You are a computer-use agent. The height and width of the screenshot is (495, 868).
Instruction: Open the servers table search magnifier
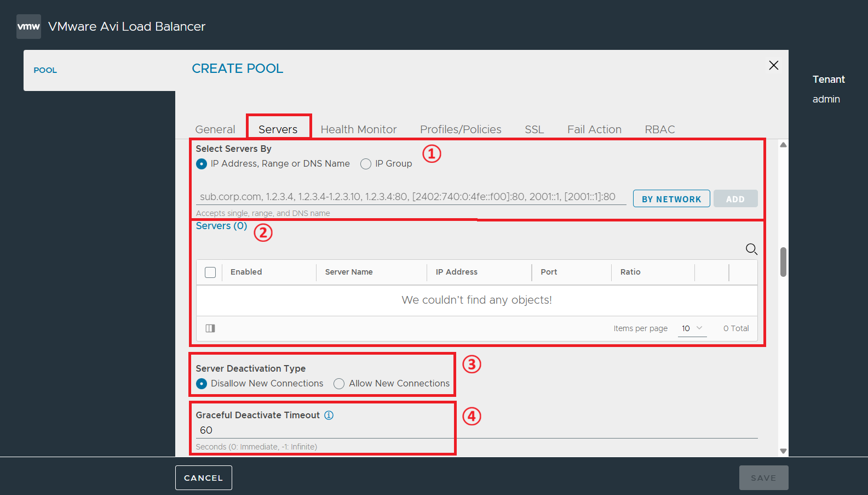[751, 249]
